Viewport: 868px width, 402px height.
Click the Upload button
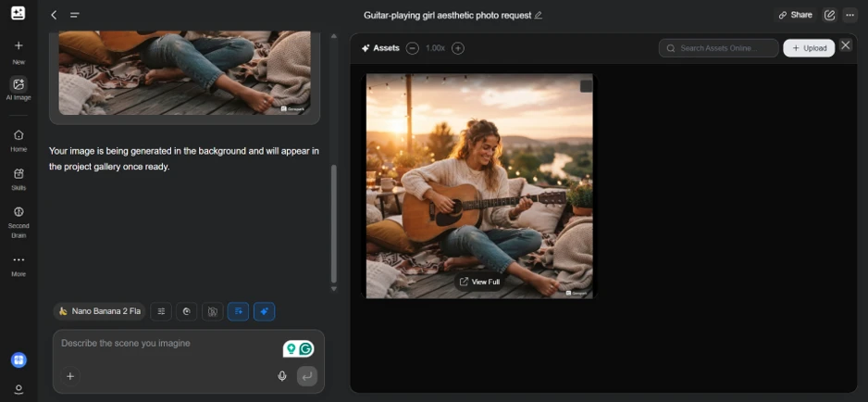[809, 48]
